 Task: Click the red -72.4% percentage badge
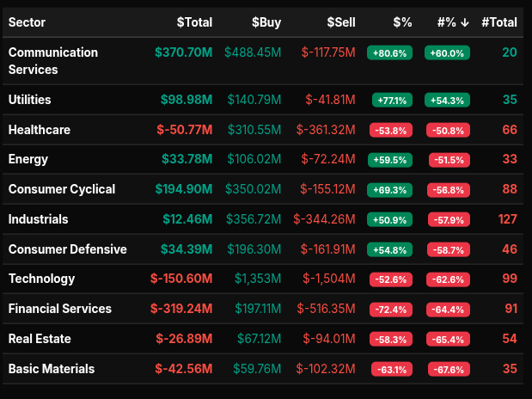(x=389, y=310)
